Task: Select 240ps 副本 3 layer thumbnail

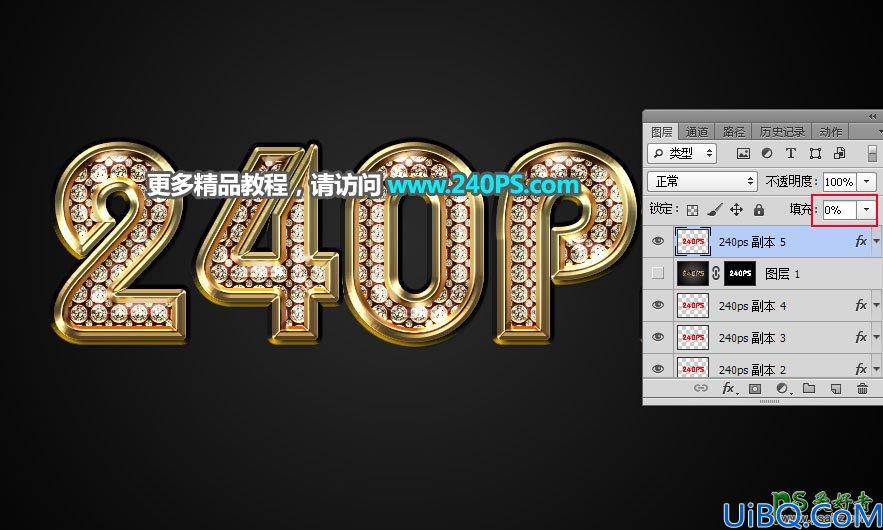Action: click(x=693, y=337)
